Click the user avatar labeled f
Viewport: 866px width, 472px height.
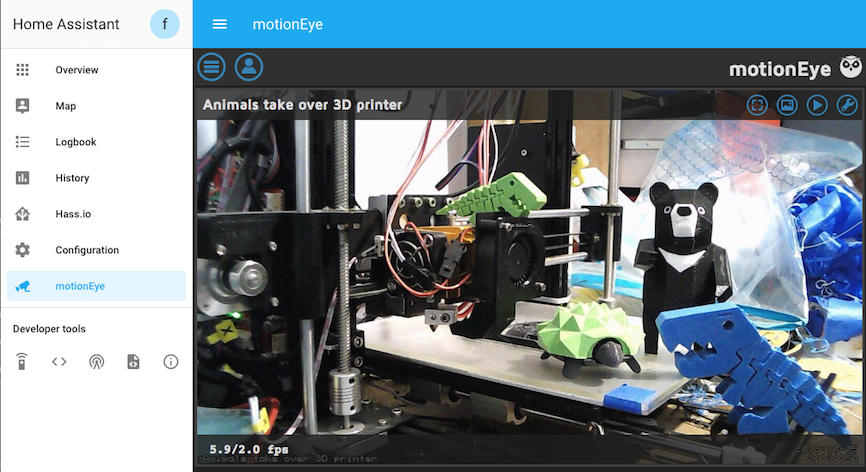pos(165,24)
